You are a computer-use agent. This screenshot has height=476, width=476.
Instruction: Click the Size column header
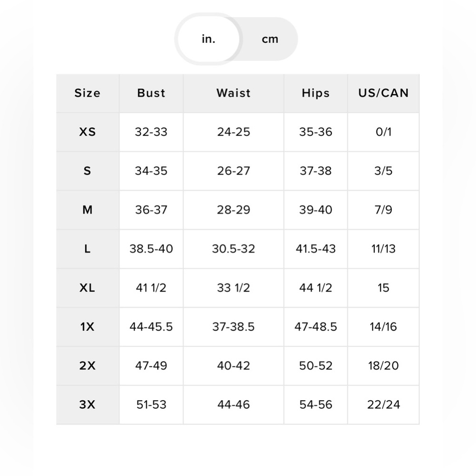tap(88, 93)
